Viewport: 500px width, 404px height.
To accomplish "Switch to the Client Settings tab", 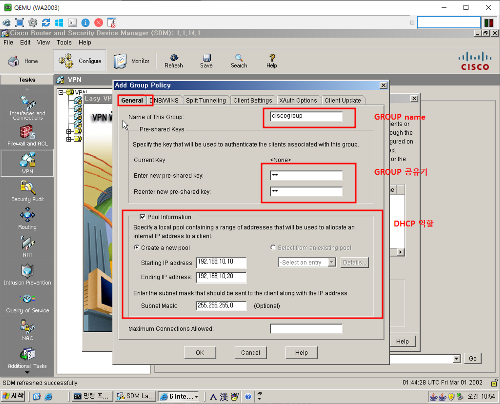I will [253, 100].
